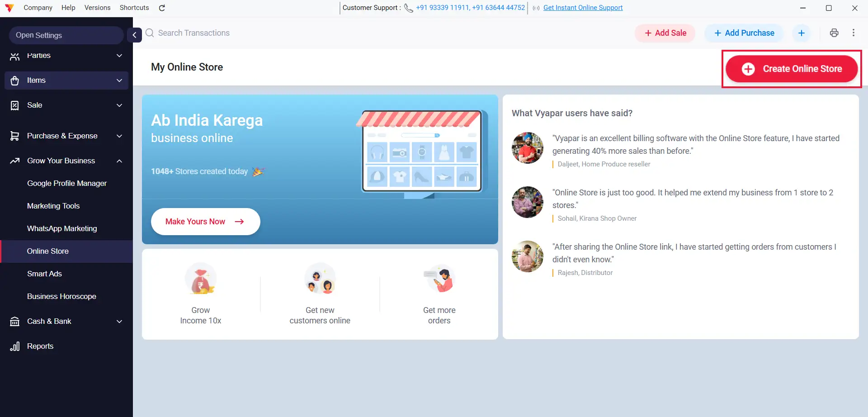Click the Vyapar logo icon
Image resolution: width=868 pixels, height=417 pixels.
(x=9, y=8)
